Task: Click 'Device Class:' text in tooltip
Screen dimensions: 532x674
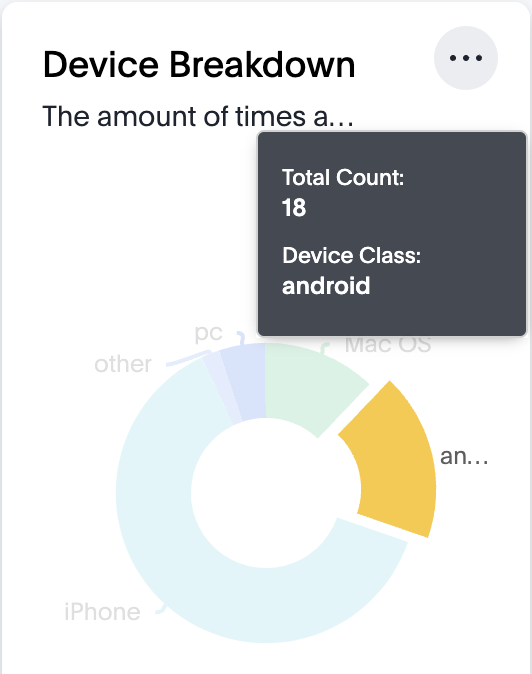Action: (352, 255)
